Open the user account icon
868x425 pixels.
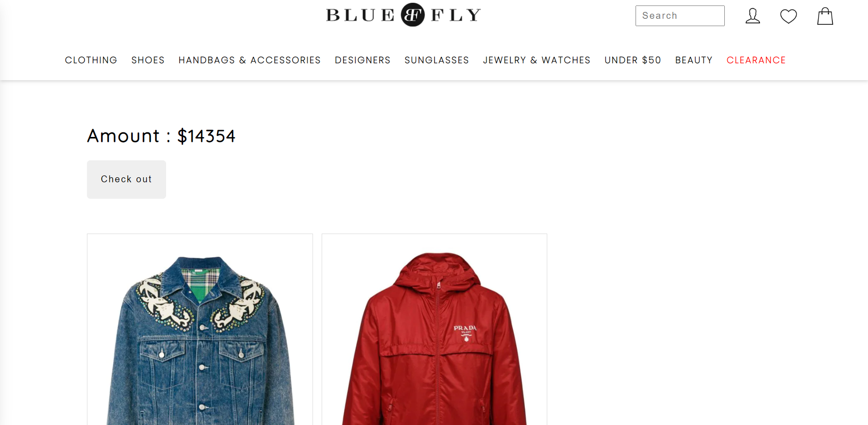tap(753, 16)
